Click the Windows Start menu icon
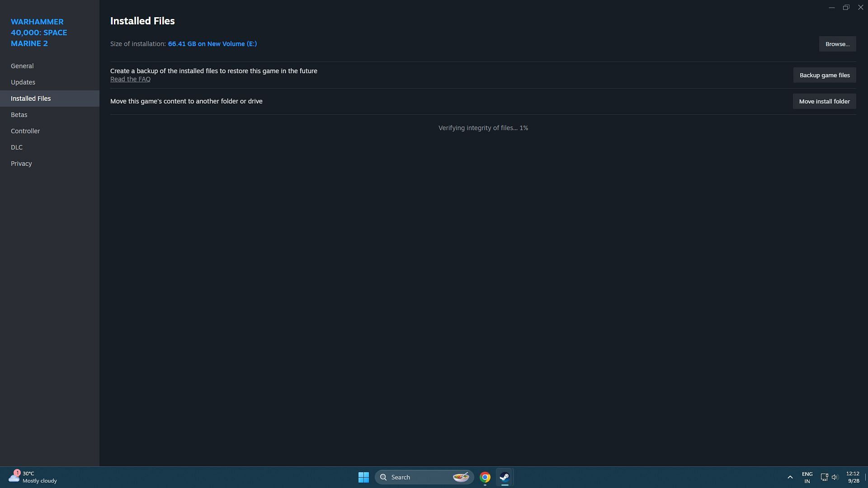Screen dimensions: 868x488 (x=363, y=477)
